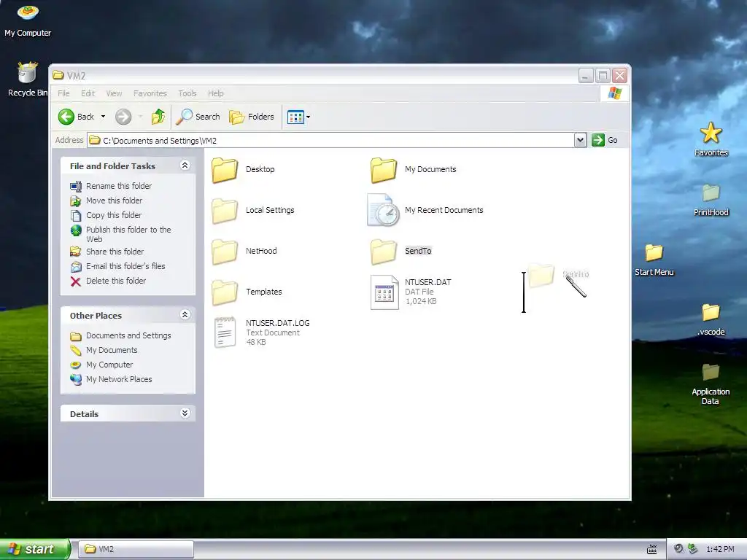747x560 pixels.
Task: Click the Windows flag logo in the VM2 window
Action: pyautogui.click(x=614, y=93)
